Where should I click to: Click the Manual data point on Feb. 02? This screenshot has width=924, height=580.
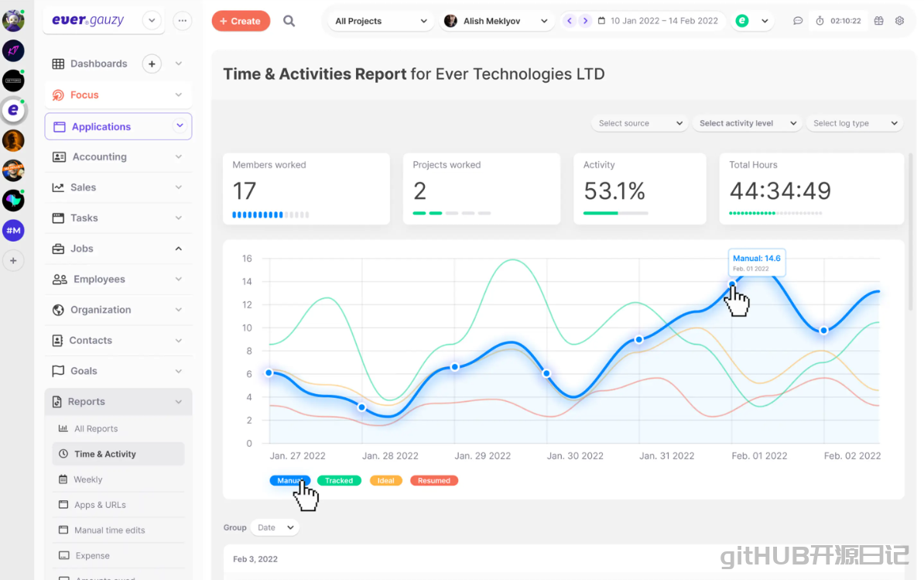click(824, 331)
